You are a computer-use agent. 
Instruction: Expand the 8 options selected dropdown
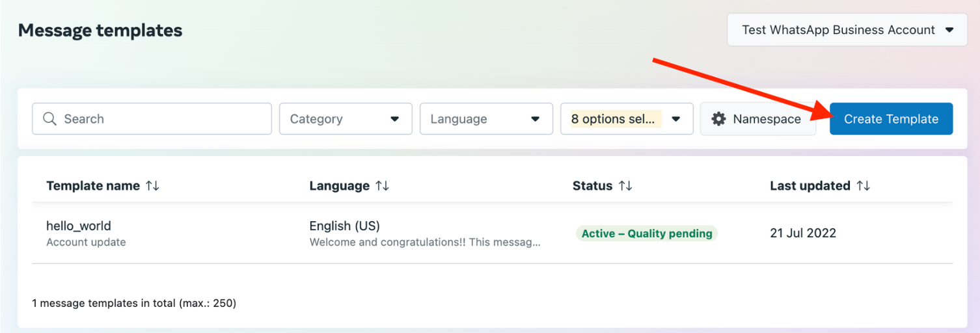click(x=626, y=119)
